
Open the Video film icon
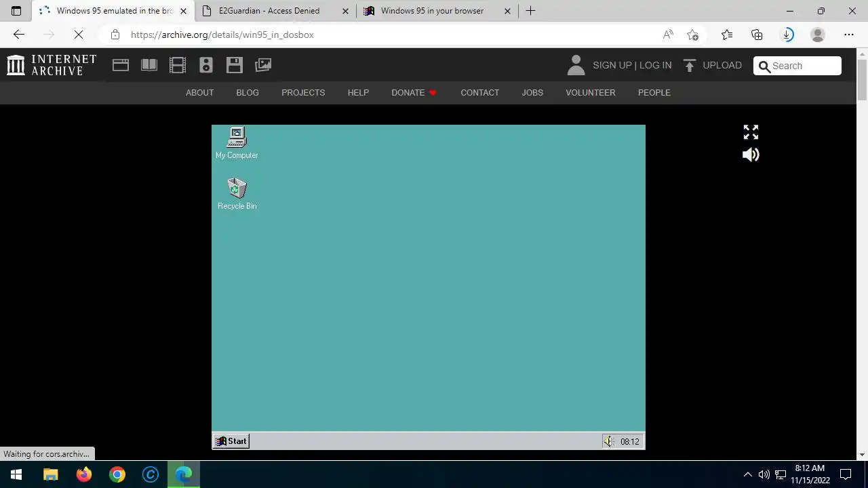click(178, 65)
